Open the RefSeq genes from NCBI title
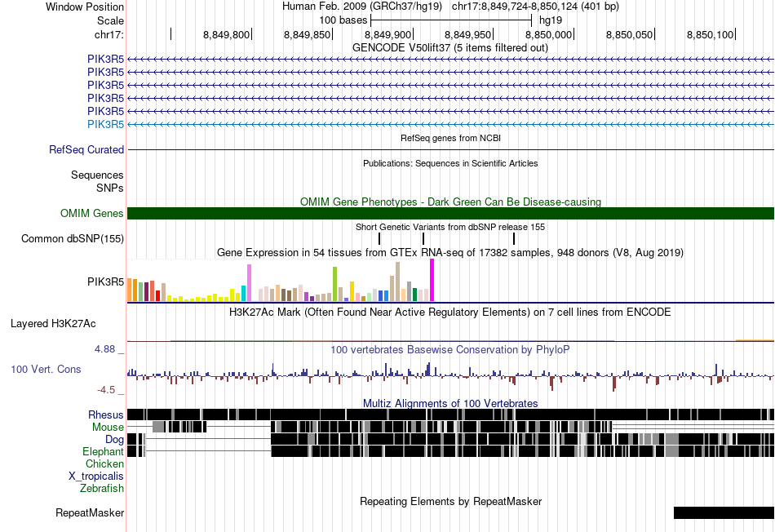 click(x=450, y=138)
